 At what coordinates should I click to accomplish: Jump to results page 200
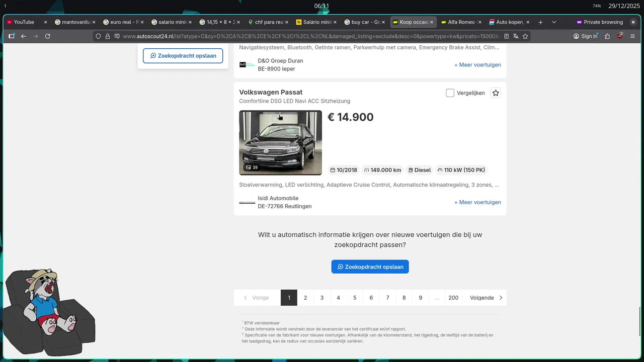pos(453,298)
